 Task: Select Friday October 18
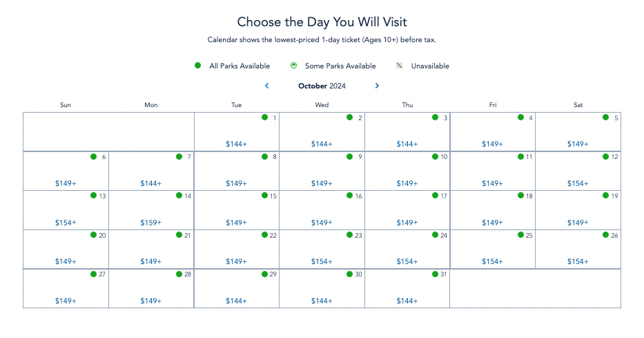(x=492, y=210)
